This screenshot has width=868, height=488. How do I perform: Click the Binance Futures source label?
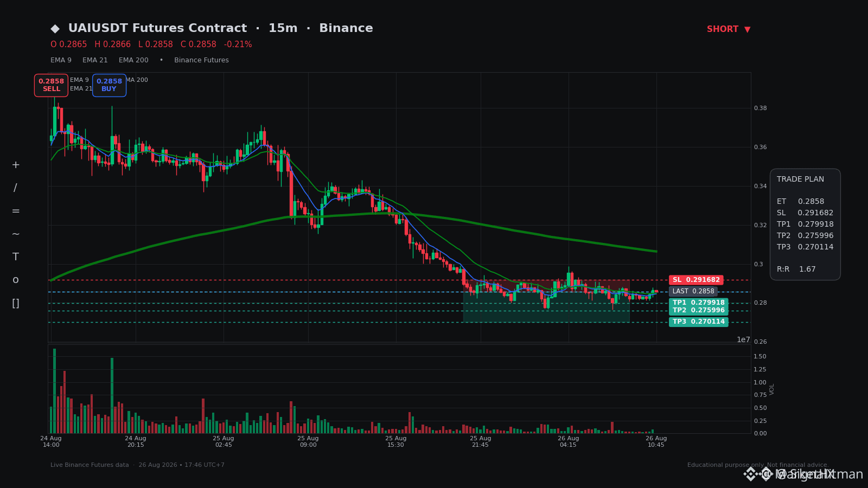pos(201,60)
